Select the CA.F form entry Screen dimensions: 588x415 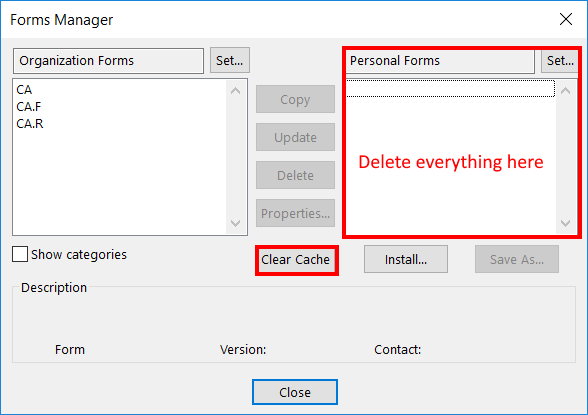(28, 106)
